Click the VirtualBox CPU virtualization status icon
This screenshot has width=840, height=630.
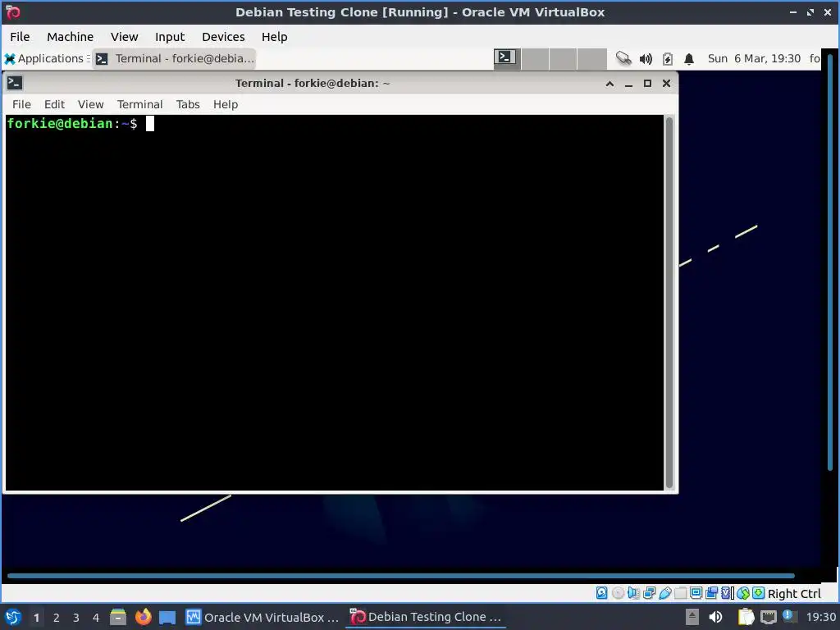coord(727,593)
